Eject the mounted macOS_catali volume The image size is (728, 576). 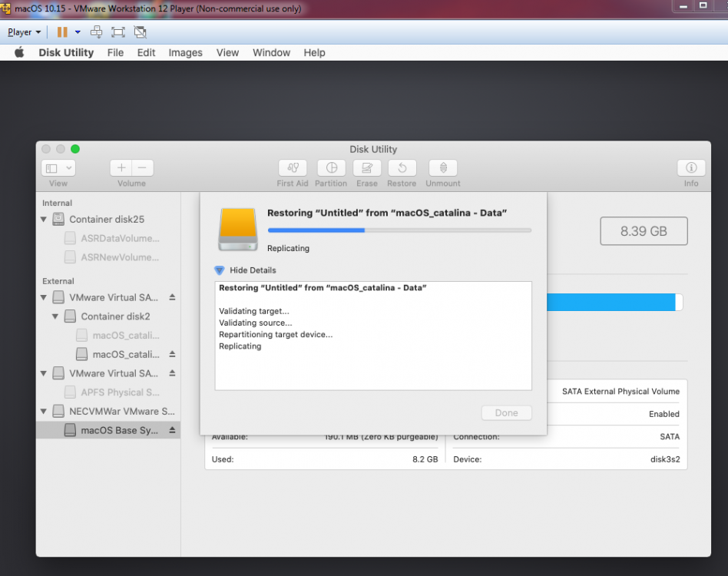[172, 354]
